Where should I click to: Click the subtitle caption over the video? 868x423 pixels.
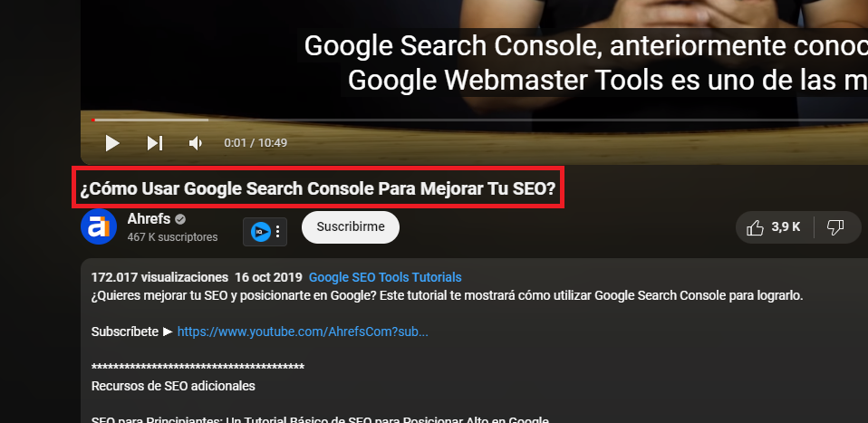pyautogui.click(x=585, y=62)
